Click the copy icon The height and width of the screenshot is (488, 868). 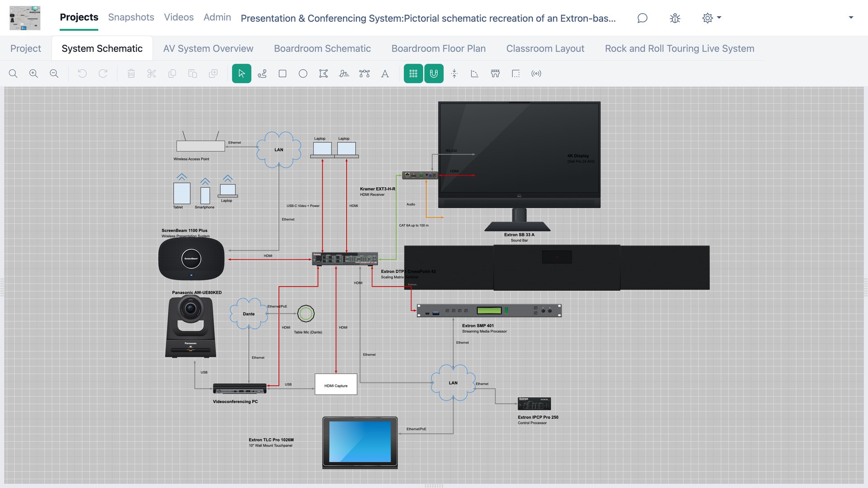172,74
